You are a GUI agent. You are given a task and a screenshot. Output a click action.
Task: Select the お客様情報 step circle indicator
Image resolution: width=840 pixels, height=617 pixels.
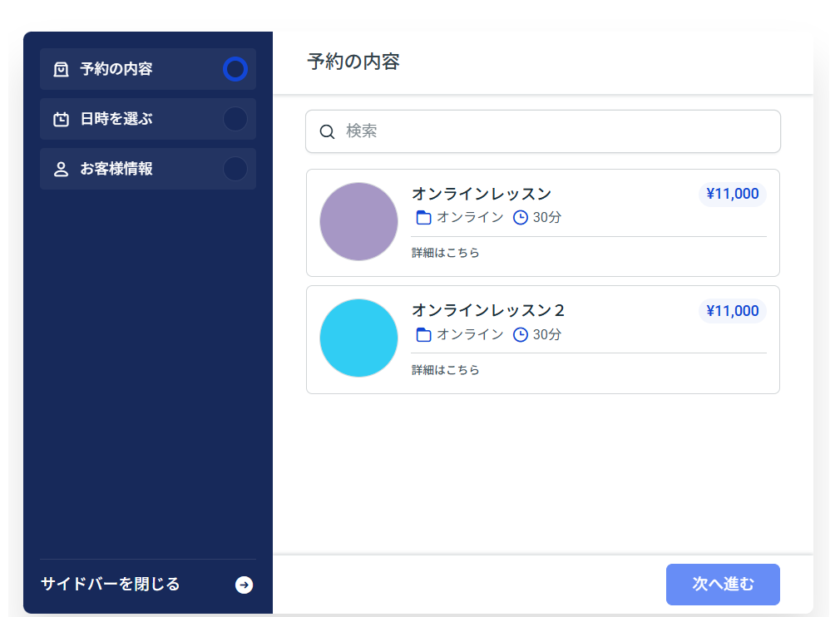[235, 169]
